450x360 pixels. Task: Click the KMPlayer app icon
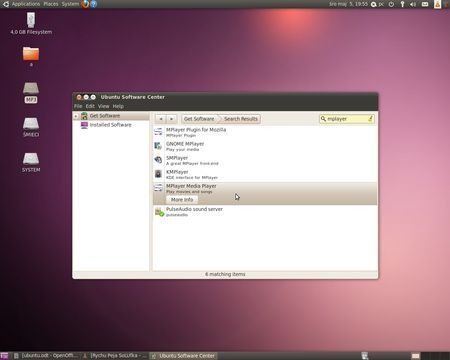pyautogui.click(x=158, y=174)
